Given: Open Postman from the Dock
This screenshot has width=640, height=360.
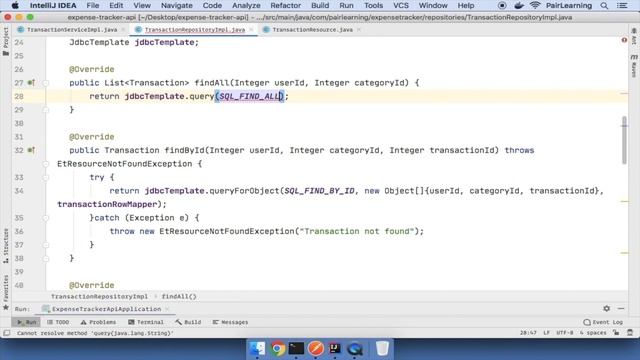Looking at the screenshot, I should pyautogui.click(x=316, y=348).
